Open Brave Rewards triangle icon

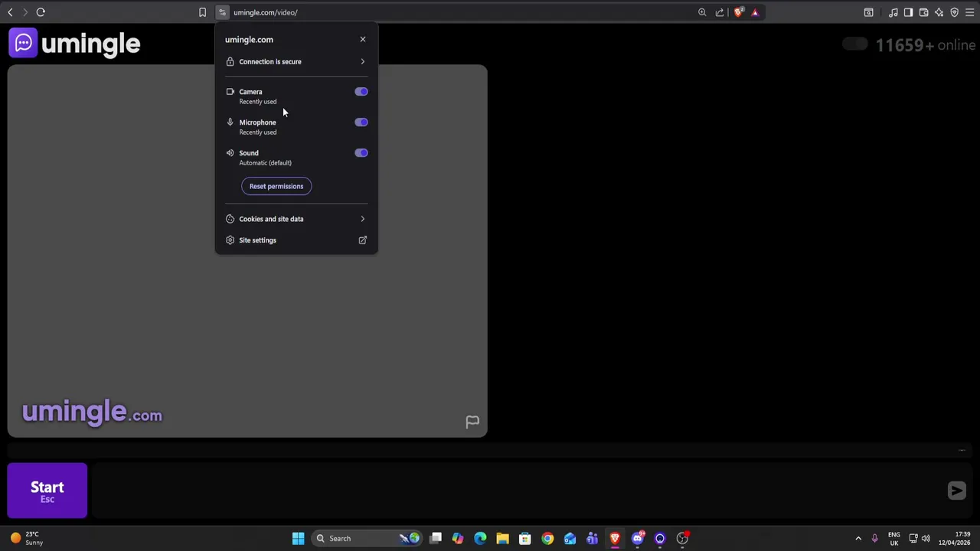[x=755, y=12]
